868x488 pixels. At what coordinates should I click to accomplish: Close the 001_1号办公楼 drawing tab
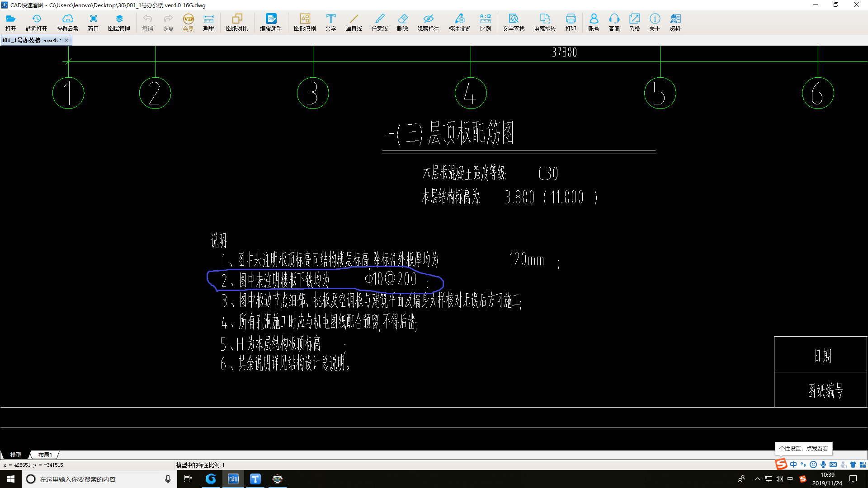pyautogui.click(x=66, y=40)
